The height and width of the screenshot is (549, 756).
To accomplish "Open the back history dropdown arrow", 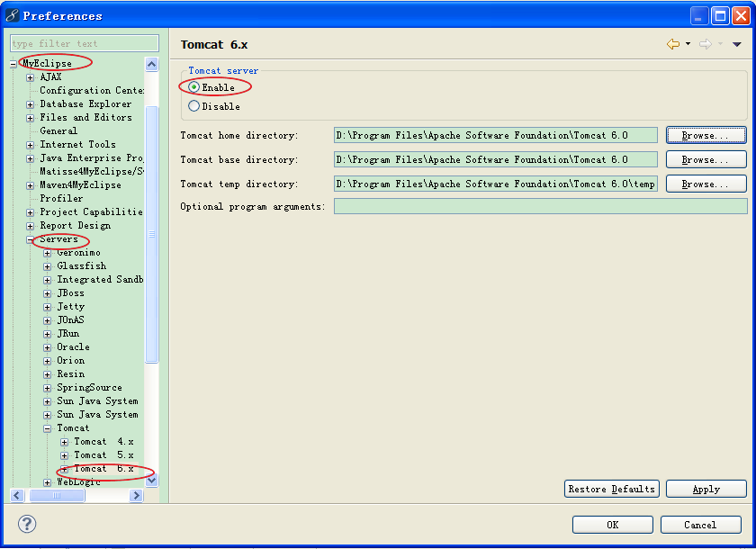I will pyautogui.click(x=688, y=44).
